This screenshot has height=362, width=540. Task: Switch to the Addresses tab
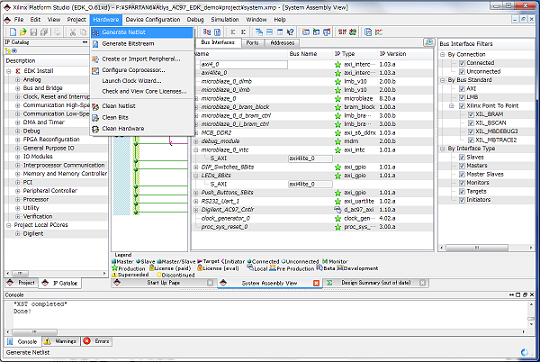(282, 43)
